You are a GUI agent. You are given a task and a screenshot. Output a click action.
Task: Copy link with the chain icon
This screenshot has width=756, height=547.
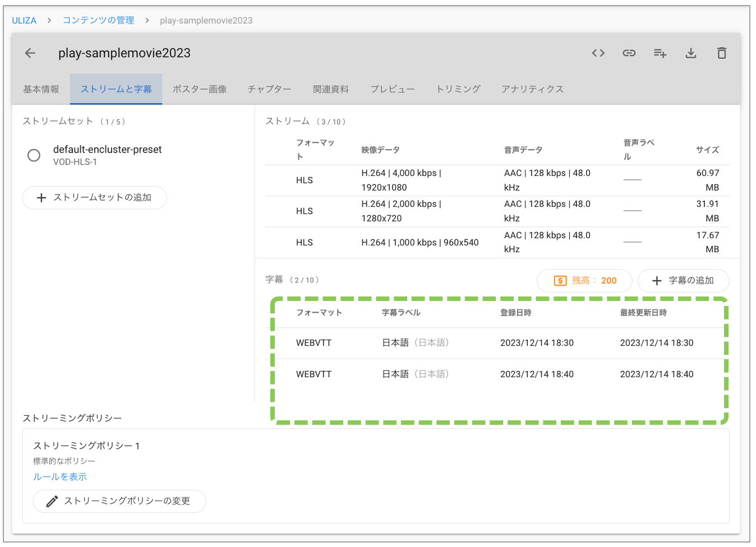(x=629, y=53)
